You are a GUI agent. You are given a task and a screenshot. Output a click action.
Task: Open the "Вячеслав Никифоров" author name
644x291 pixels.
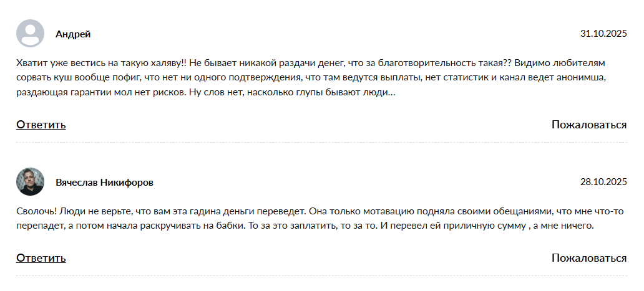(x=104, y=183)
